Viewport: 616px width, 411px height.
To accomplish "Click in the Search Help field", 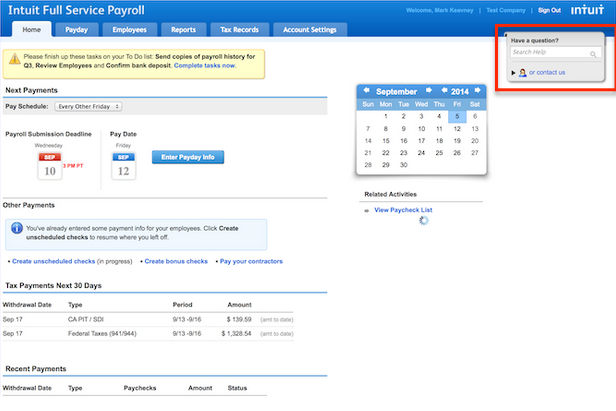I will [x=547, y=54].
